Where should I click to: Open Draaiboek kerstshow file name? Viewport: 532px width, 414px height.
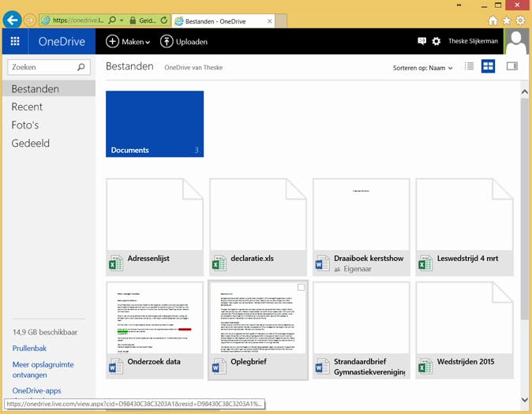(369, 259)
